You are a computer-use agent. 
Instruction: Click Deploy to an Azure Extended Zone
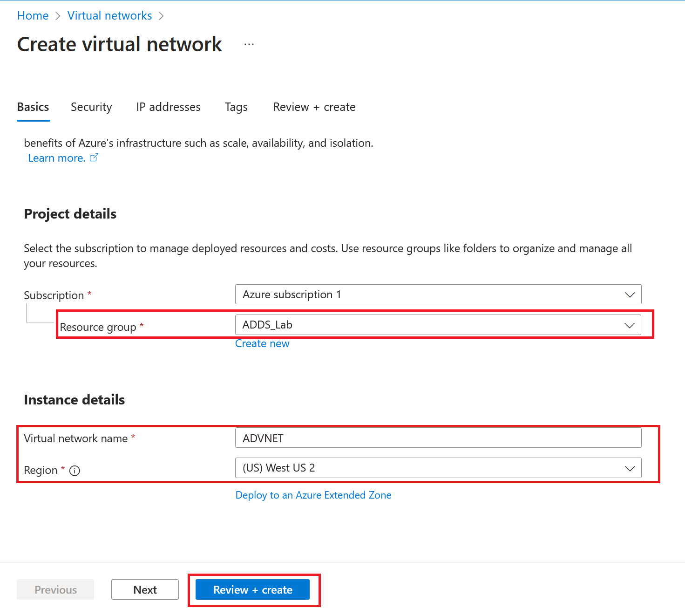313,495
